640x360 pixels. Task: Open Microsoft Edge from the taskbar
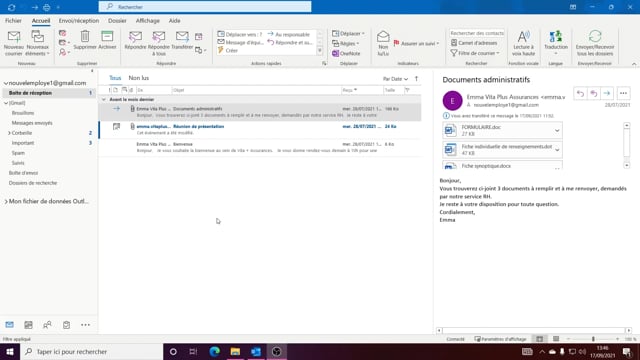coord(215,351)
